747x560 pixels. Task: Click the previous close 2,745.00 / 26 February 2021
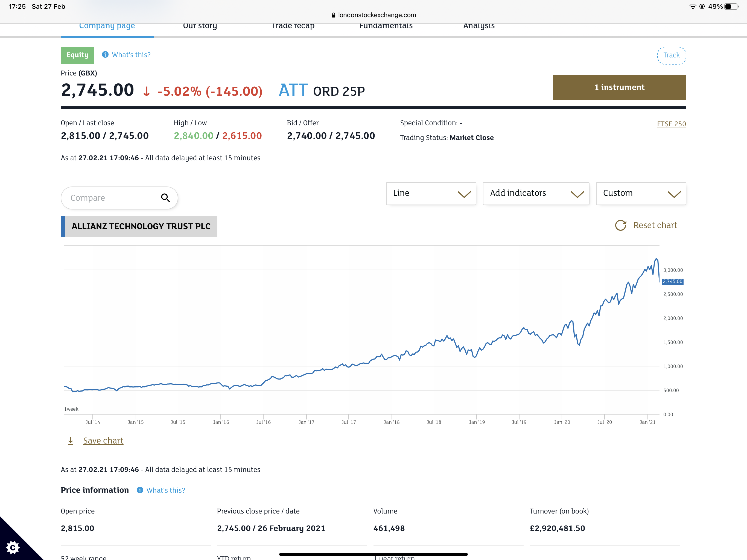(x=271, y=528)
